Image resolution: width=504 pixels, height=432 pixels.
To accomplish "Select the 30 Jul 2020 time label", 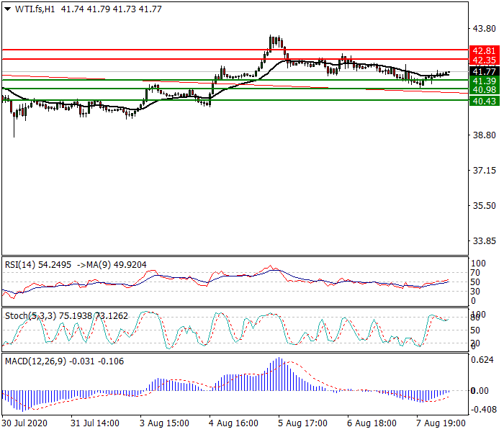I will coord(24,423).
